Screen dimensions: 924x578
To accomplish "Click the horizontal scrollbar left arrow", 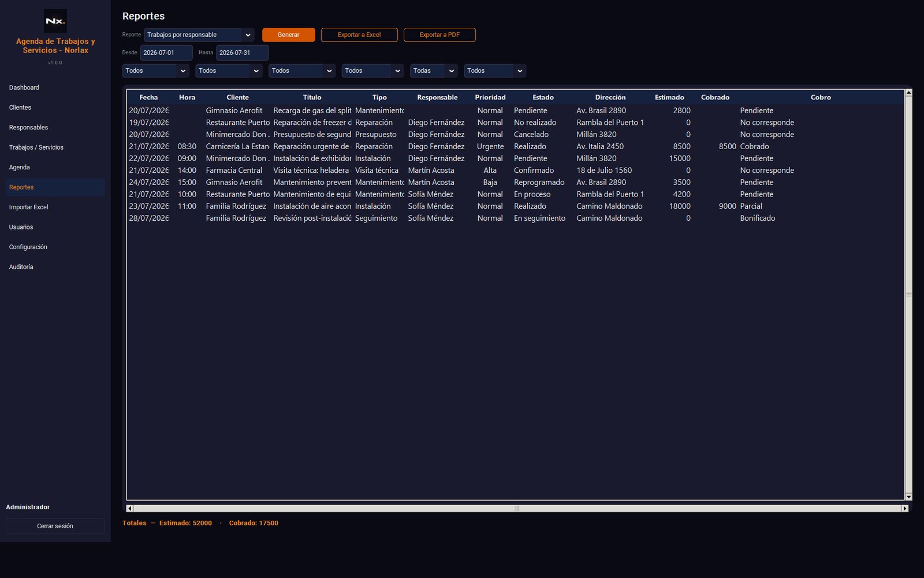I will pyautogui.click(x=129, y=509).
